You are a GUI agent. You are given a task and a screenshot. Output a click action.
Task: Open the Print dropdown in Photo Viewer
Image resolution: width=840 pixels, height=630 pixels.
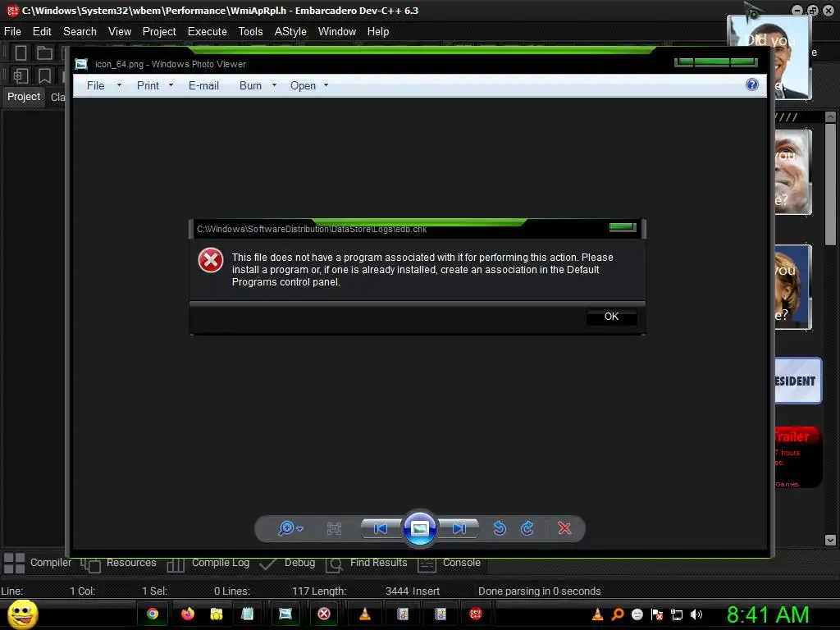pyautogui.click(x=155, y=85)
